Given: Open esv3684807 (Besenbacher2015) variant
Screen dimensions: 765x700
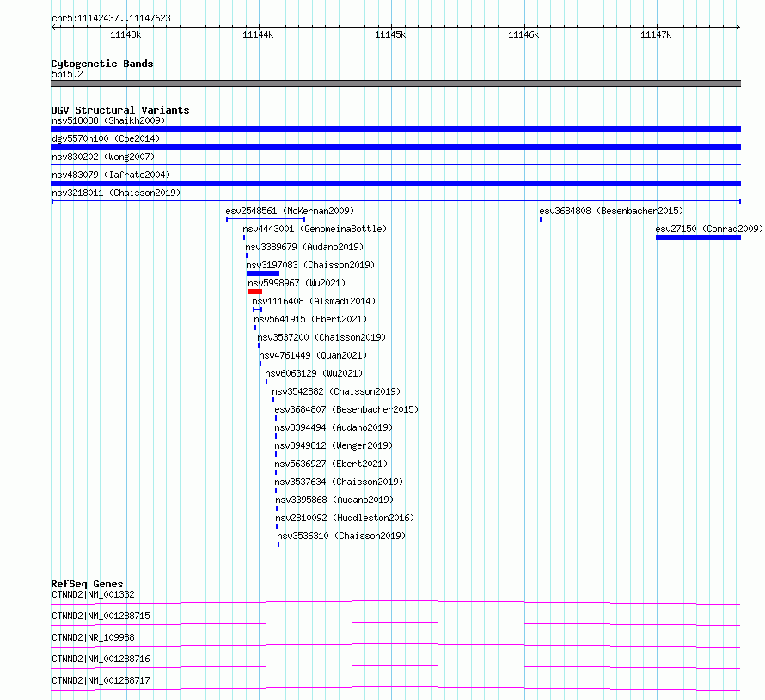Looking at the screenshot, I should (346, 409).
